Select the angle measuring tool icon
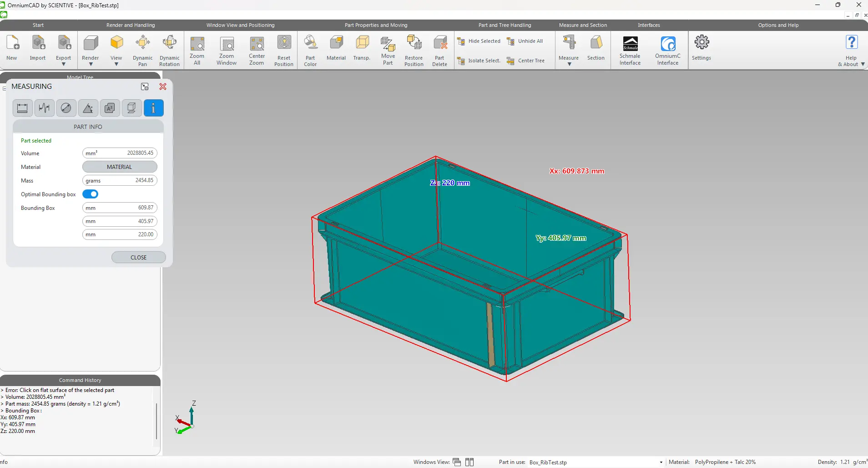The height and width of the screenshot is (468, 868). [88, 108]
